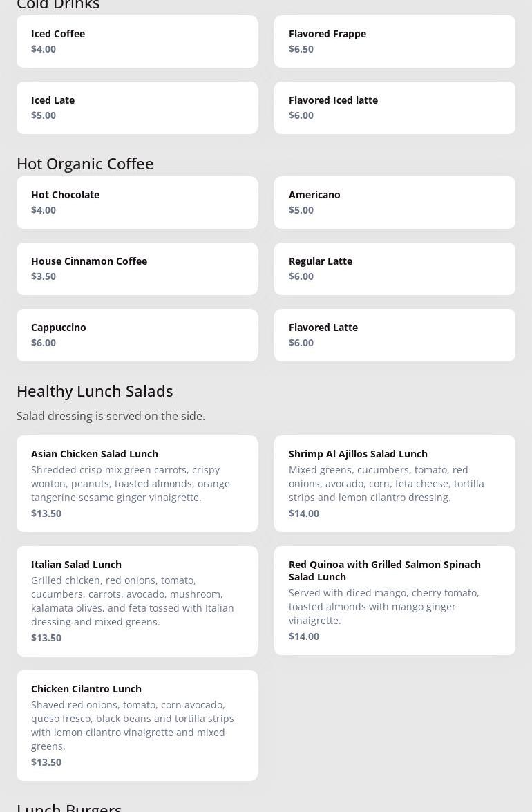Choose the Regular Latte card
This screenshot has width=532, height=812.
click(395, 269)
